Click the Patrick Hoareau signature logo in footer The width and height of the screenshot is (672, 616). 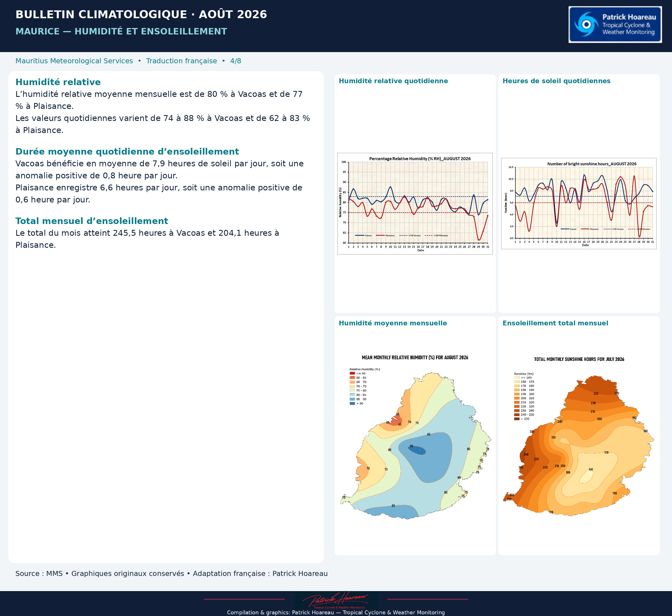pos(336,600)
